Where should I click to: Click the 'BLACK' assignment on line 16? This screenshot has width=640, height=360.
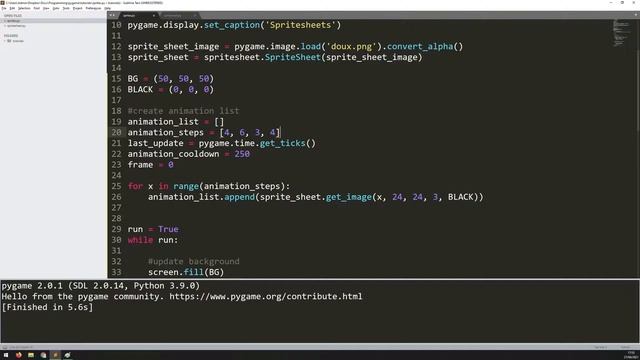[x=171, y=89]
